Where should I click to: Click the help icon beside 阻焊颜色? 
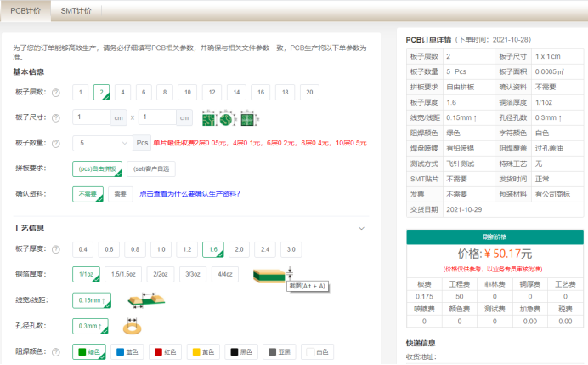(x=56, y=351)
